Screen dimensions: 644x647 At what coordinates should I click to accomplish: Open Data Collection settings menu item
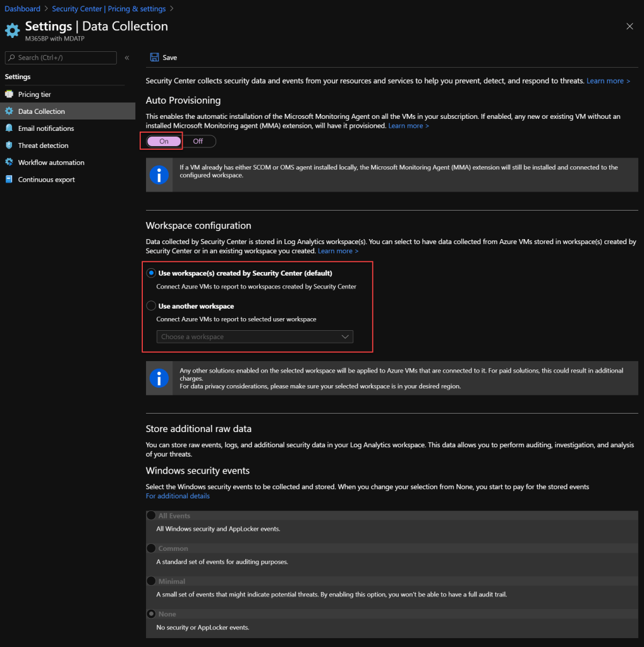(x=42, y=111)
